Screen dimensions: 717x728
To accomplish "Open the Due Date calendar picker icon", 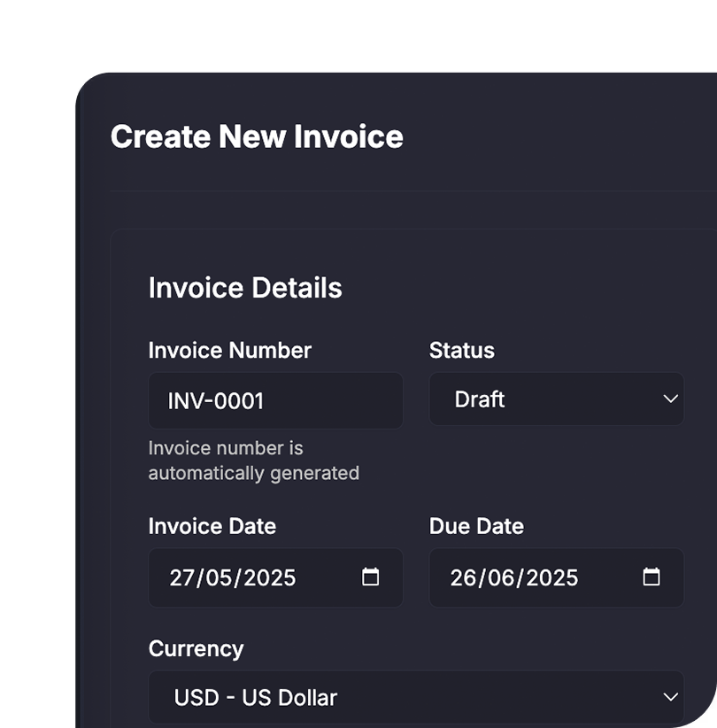I will (651, 577).
